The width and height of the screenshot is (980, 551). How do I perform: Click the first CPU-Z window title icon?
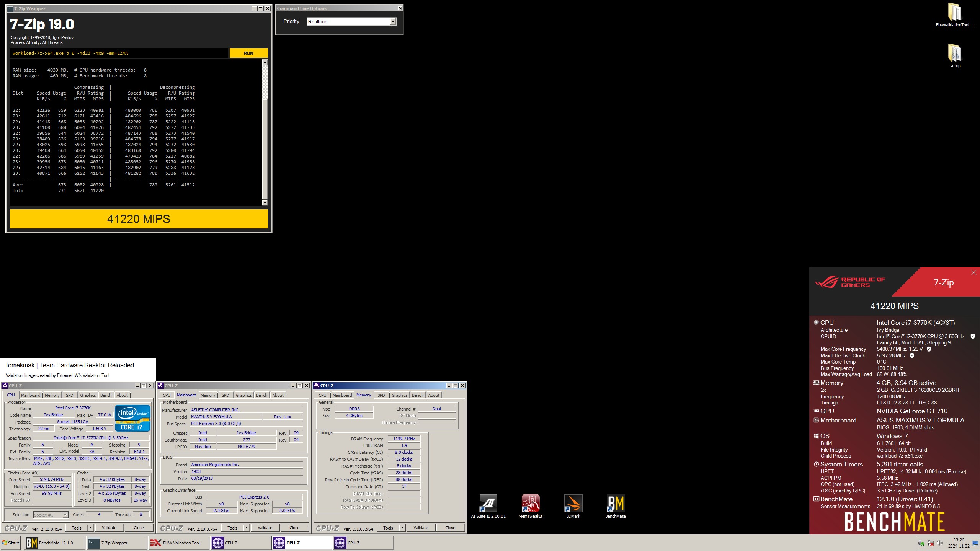(x=5, y=385)
